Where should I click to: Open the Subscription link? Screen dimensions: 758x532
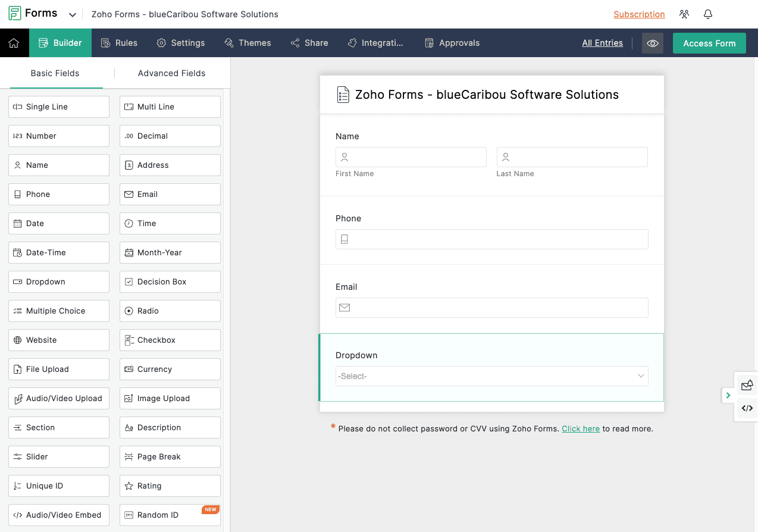(639, 14)
